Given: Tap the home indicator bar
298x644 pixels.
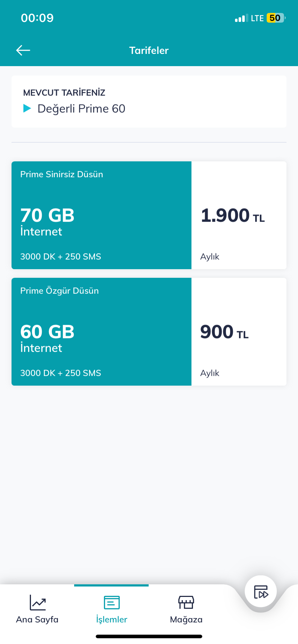Looking at the screenshot, I should tap(149, 636).
